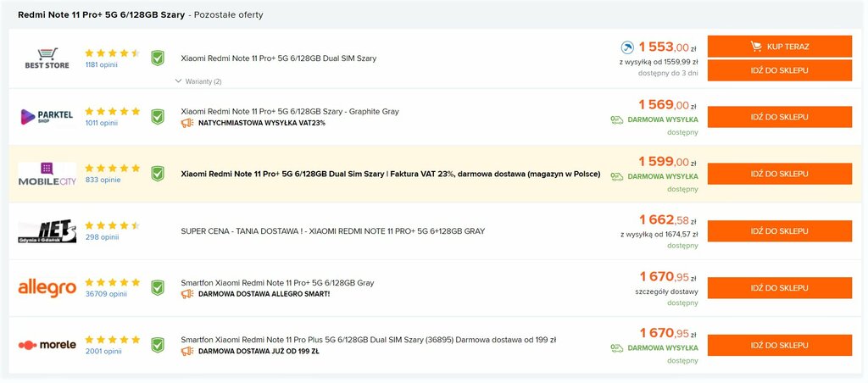Image resolution: width=868 pixels, height=383 pixels.
Task: Click the 1 569,00 zł price
Action: (x=668, y=104)
